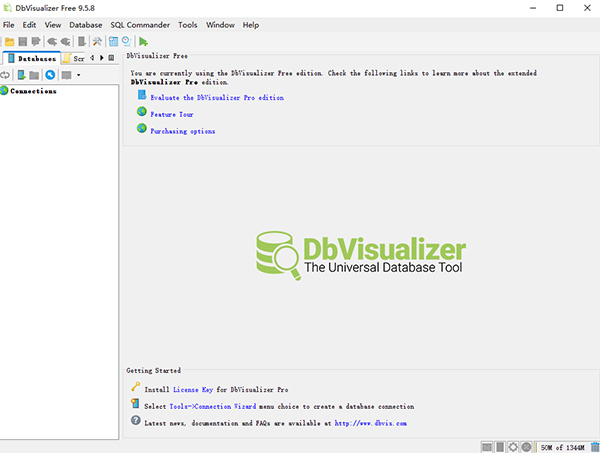Image resolution: width=600 pixels, height=453 pixels.
Task: Click Evaluate the DbVisualizer Pro edition link
Action: [217, 98]
